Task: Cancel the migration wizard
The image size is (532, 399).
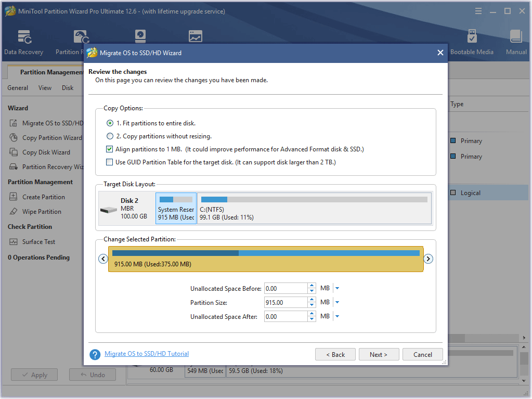Action: click(x=422, y=355)
